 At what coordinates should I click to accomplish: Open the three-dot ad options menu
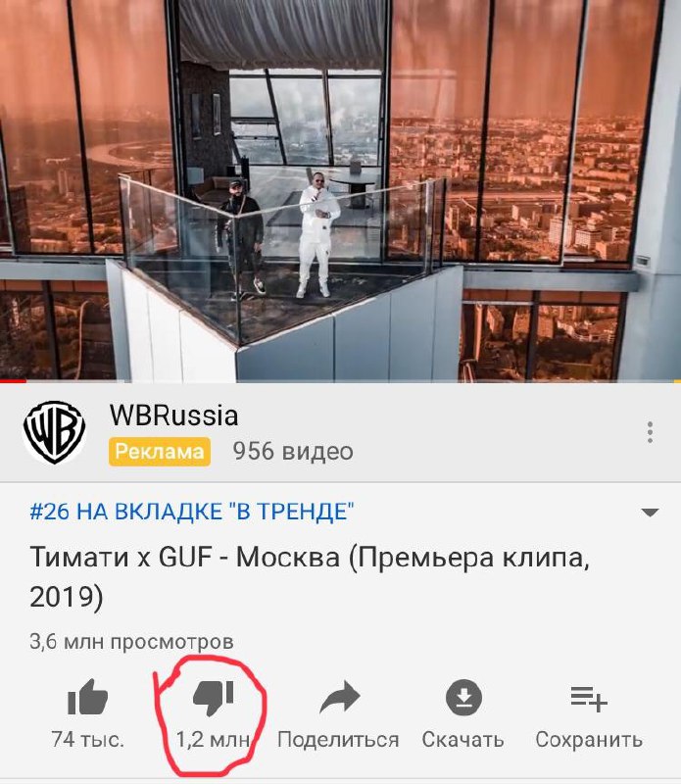point(650,432)
